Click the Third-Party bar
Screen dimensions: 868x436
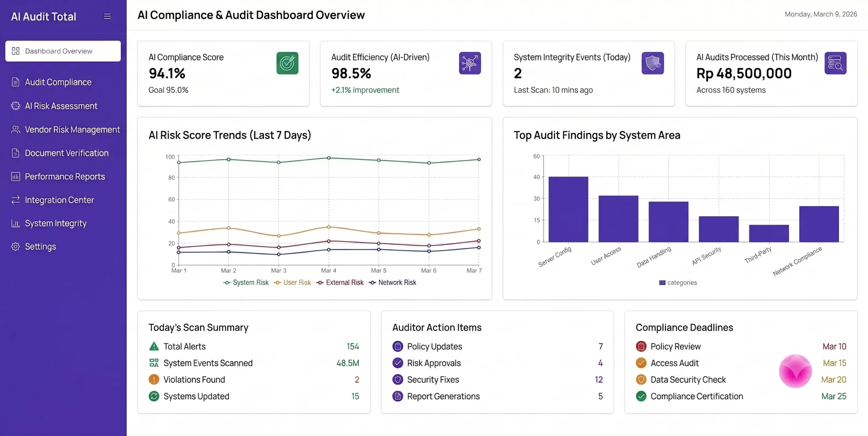click(769, 233)
